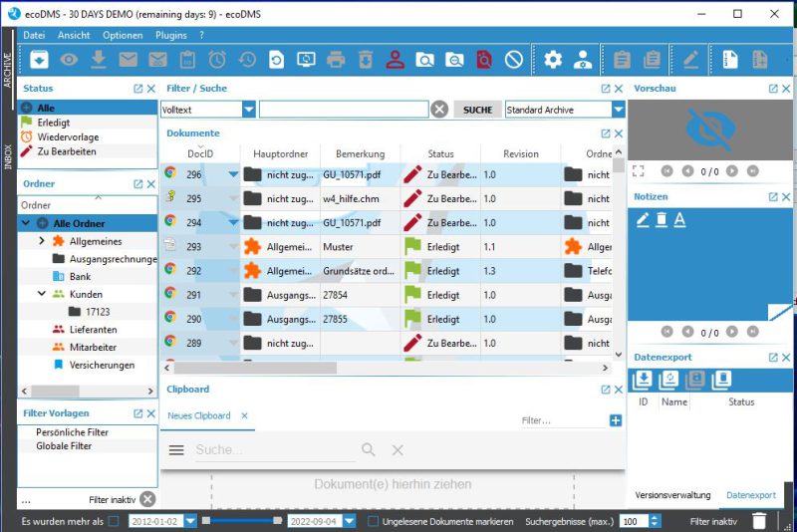
Task: Toggle the 'Es wurden mehr als' checkbox
Action: (x=114, y=521)
